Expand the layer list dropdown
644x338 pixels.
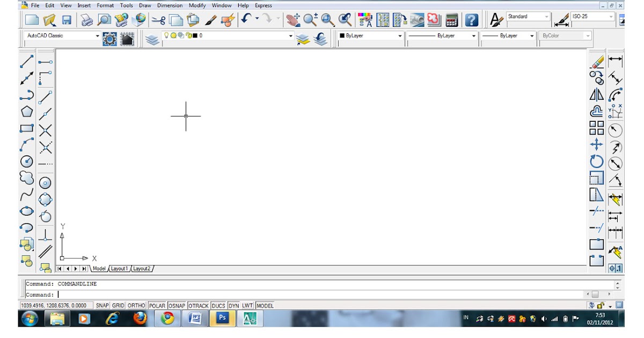291,36
